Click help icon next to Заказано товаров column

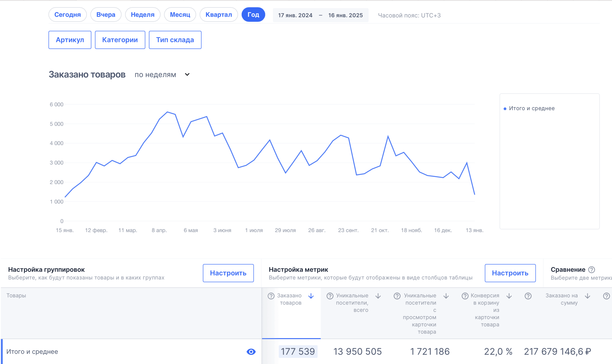[x=271, y=296]
